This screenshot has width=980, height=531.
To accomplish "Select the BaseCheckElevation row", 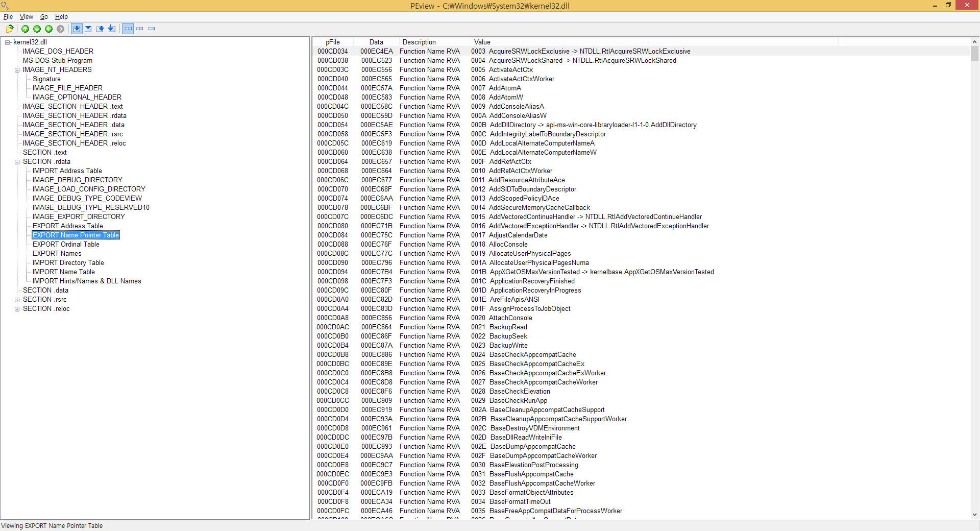I will pos(641,392).
